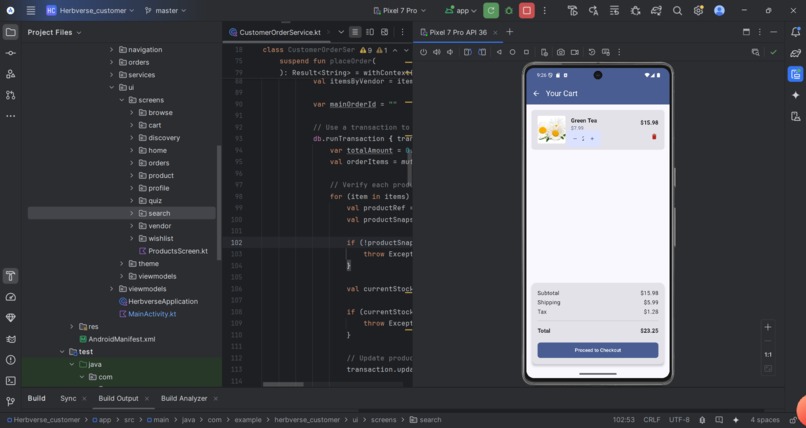Open the Build Analyzer tab
806x428 pixels.
pos(184,398)
